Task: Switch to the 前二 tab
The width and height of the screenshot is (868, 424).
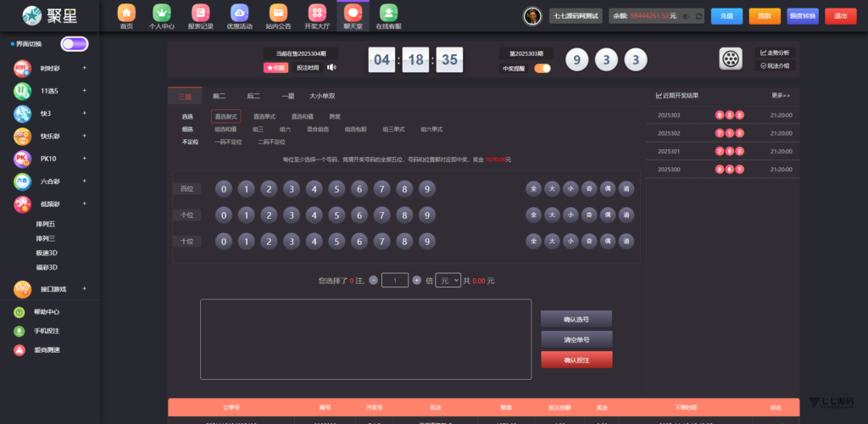Action: tap(219, 97)
